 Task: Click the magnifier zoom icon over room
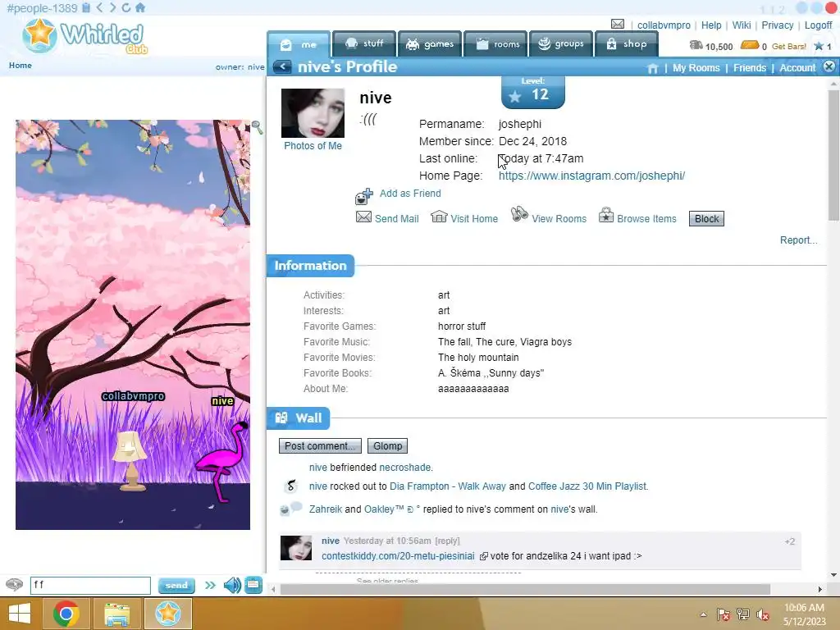tap(257, 127)
